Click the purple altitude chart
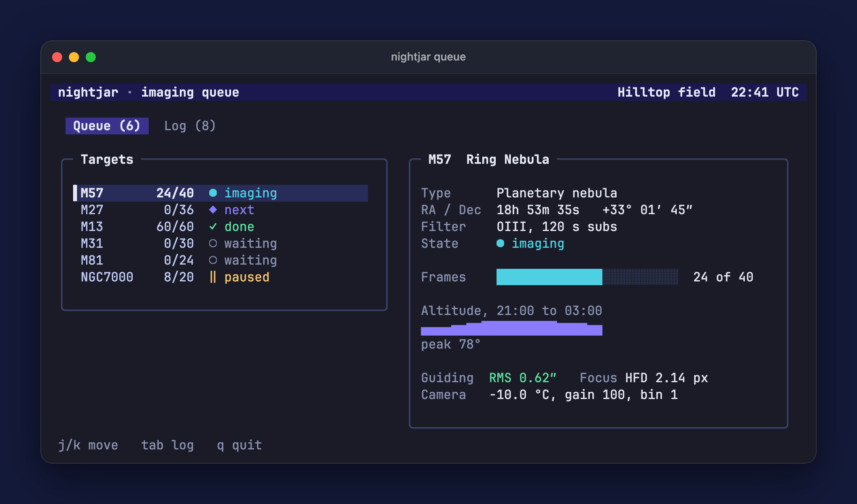This screenshot has height=504, width=857. [x=512, y=328]
